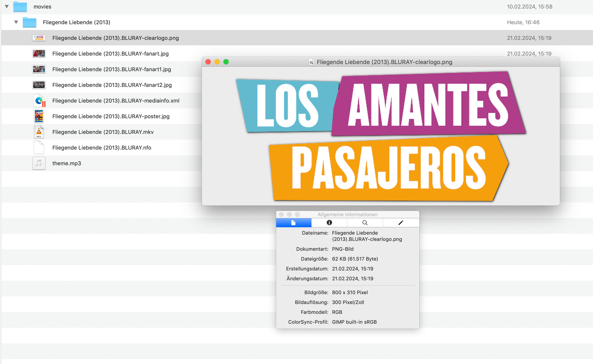Select the movies folder icon
The height and width of the screenshot is (364, 593).
pos(20,6)
